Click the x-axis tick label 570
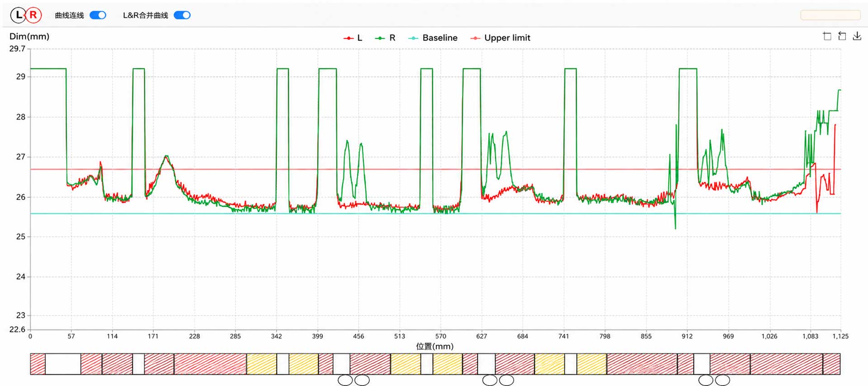The width and height of the screenshot is (868, 386). pyautogui.click(x=441, y=336)
